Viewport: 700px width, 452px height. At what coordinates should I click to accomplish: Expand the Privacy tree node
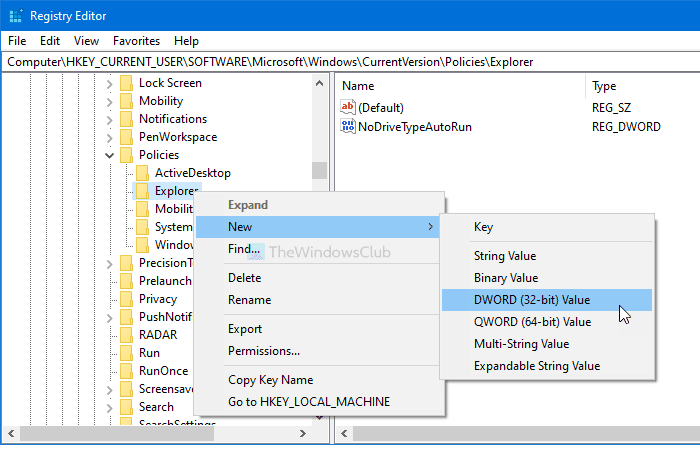(109, 299)
